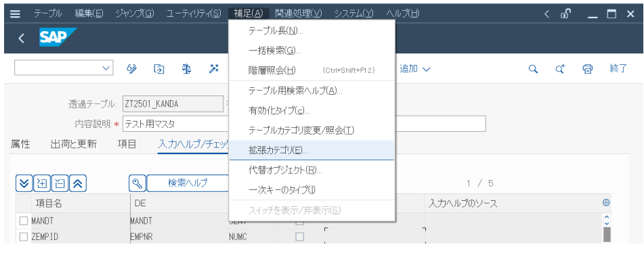Choose 代替オブジェクト(R)... entry
Viewport: 644px width, 259px height.
point(312,170)
